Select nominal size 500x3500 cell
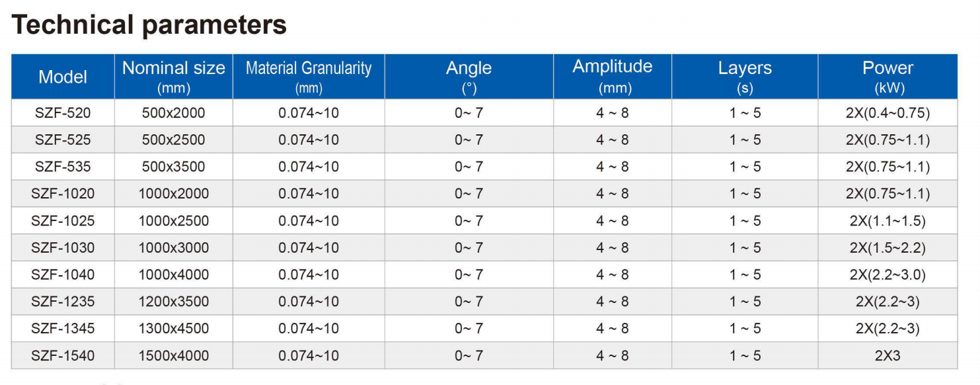Screen dimensions: 980x385 [x=174, y=167]
